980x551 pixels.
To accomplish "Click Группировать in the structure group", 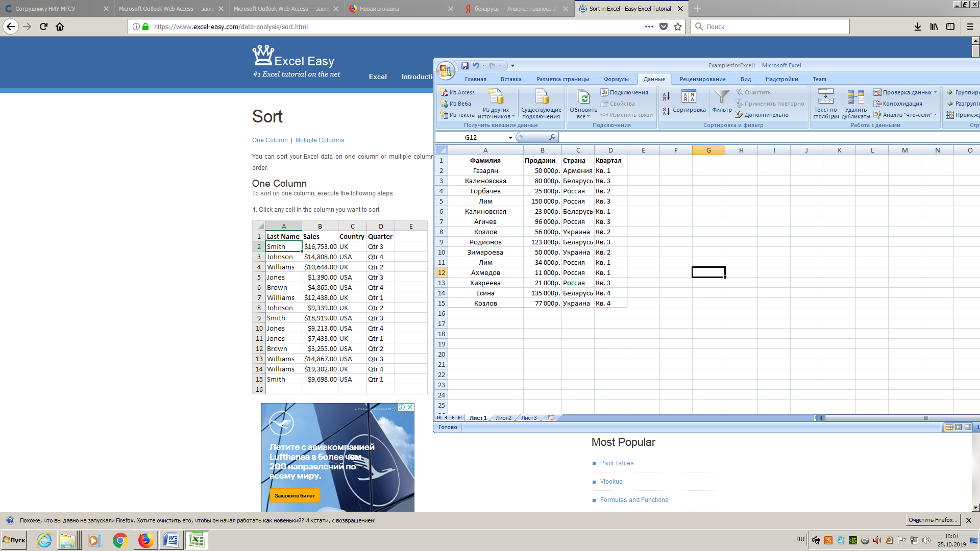I will tap(963, 92).
